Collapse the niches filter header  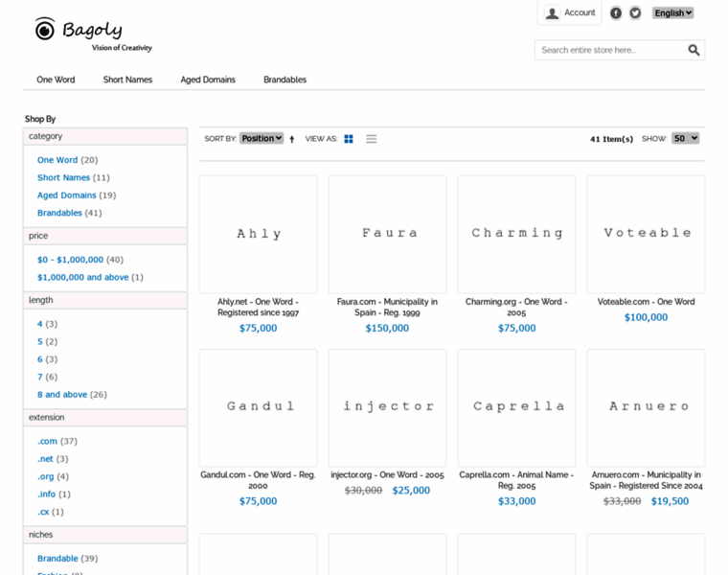[105, 535]
